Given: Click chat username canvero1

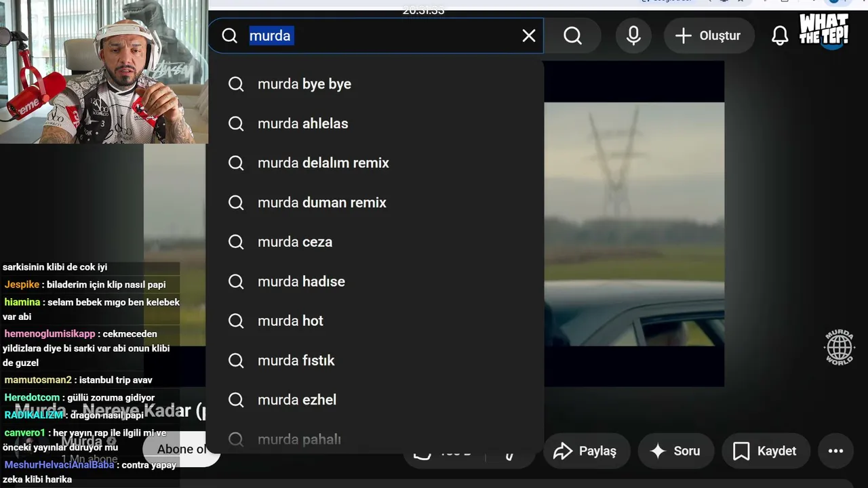Looking at the screenshot, I should pyautogui.click(x=24, y=432).
